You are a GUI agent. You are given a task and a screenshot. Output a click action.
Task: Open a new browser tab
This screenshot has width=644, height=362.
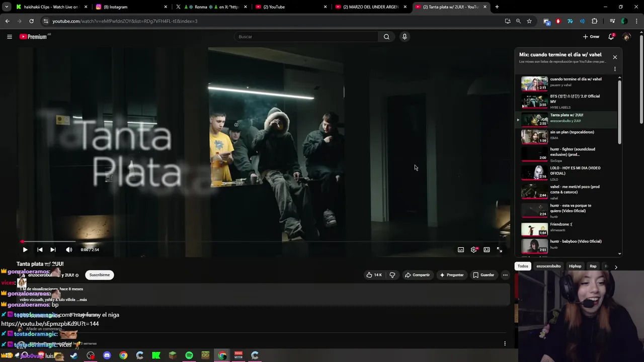(x=497, y=7)
